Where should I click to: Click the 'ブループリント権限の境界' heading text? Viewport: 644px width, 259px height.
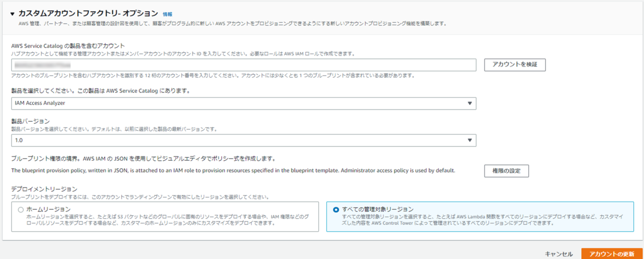(x=143, y=159)
